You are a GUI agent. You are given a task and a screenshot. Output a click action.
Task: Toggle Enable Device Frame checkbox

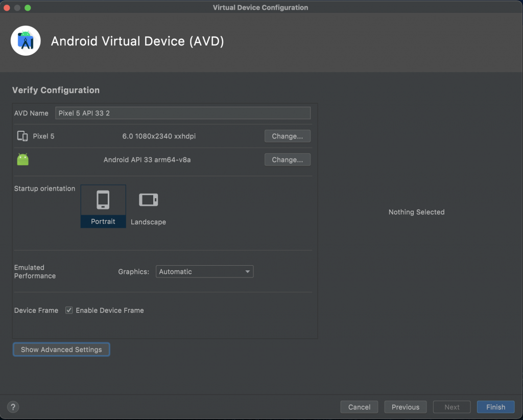coord(69,310)
